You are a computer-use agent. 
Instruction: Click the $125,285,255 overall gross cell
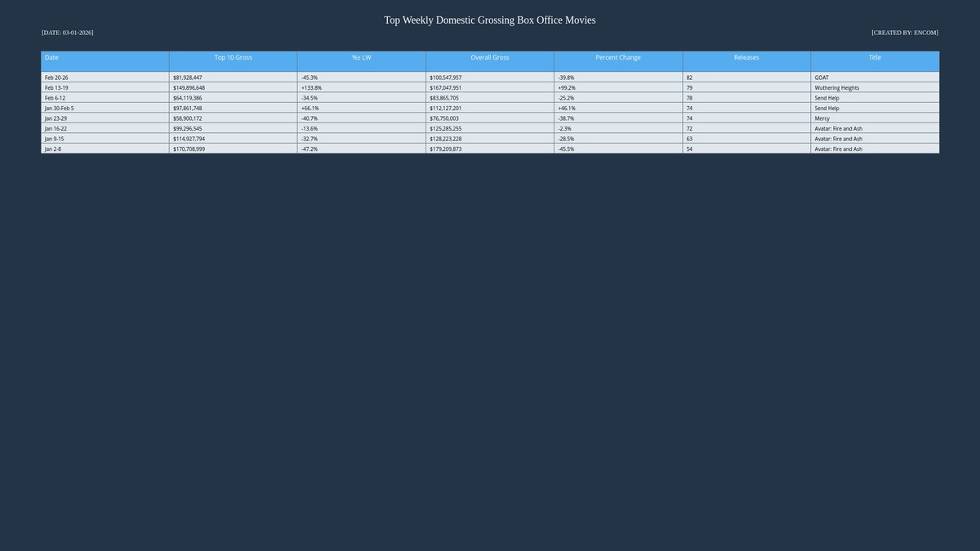[x=489, y=128]
